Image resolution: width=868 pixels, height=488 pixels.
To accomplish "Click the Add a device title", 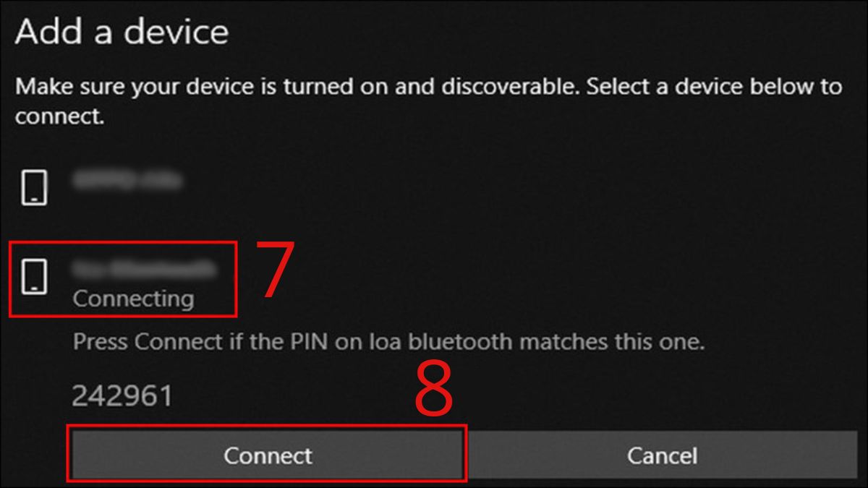I will [x=119, y=31].
